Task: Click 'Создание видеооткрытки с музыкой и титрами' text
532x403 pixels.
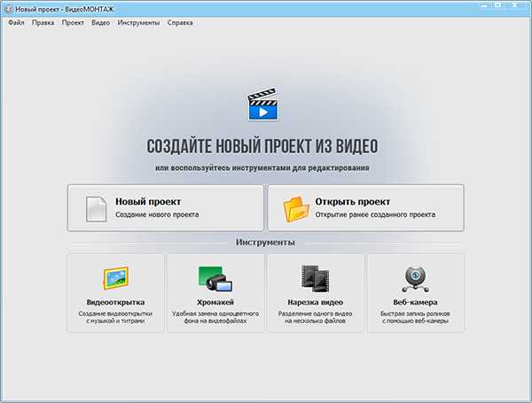Action: tap(115, 317)
